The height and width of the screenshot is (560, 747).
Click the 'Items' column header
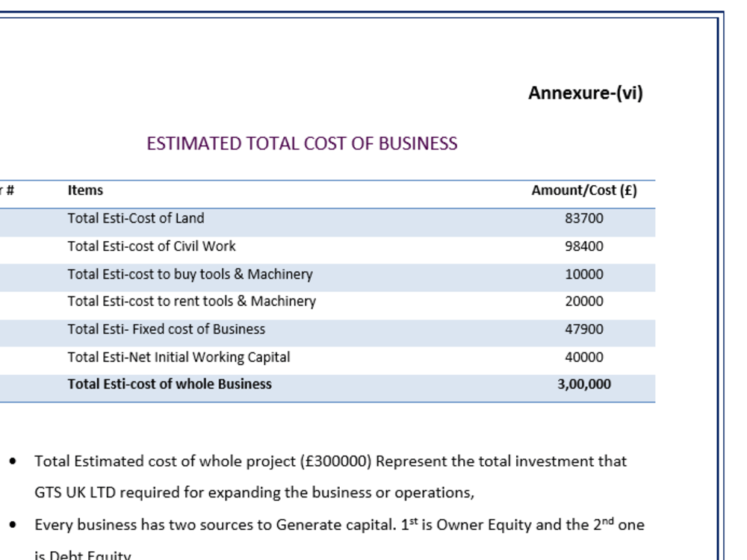85,190
